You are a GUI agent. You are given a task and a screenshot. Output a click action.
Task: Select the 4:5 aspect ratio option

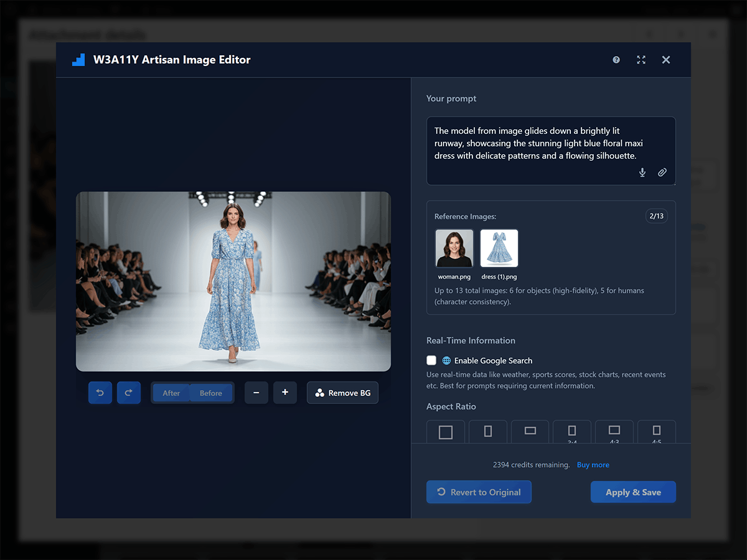coord(656,431)
